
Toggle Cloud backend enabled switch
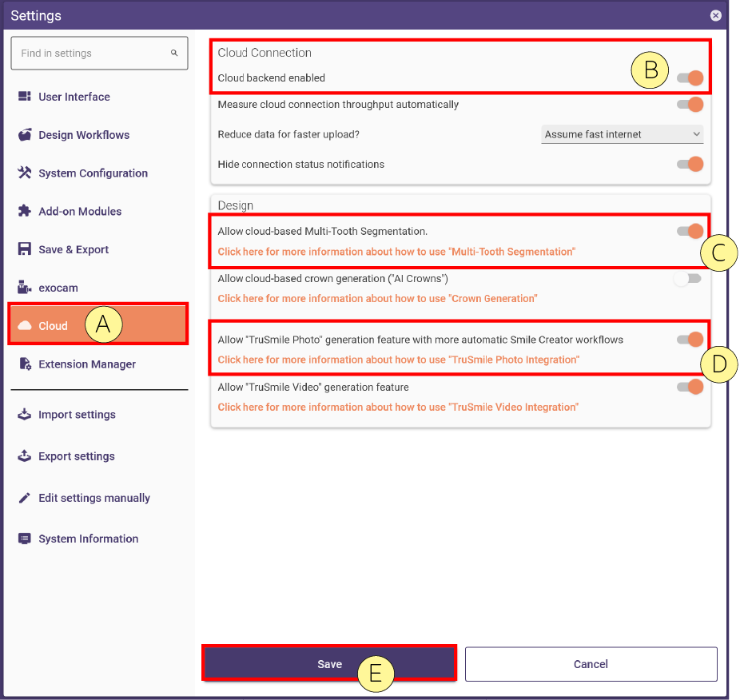[690, 78]
